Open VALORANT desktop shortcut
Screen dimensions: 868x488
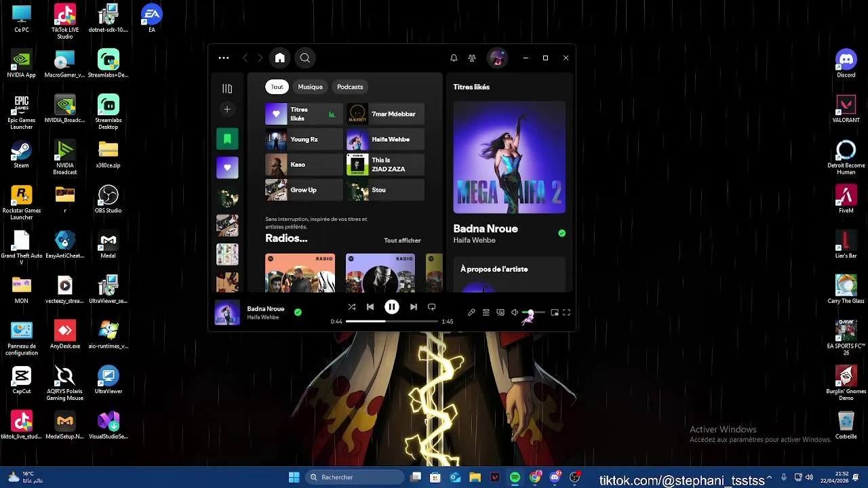click(846, 109)
